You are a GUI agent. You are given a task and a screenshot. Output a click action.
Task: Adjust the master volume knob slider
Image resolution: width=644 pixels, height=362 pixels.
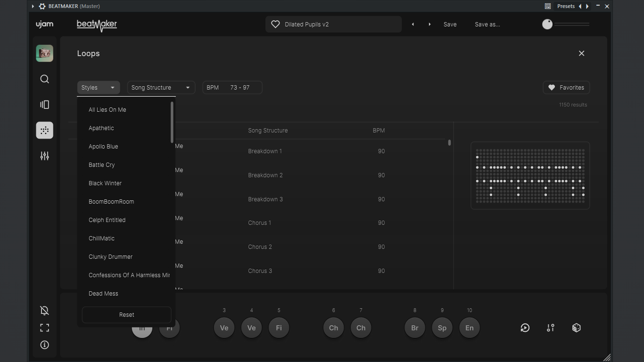coord(547,25)
